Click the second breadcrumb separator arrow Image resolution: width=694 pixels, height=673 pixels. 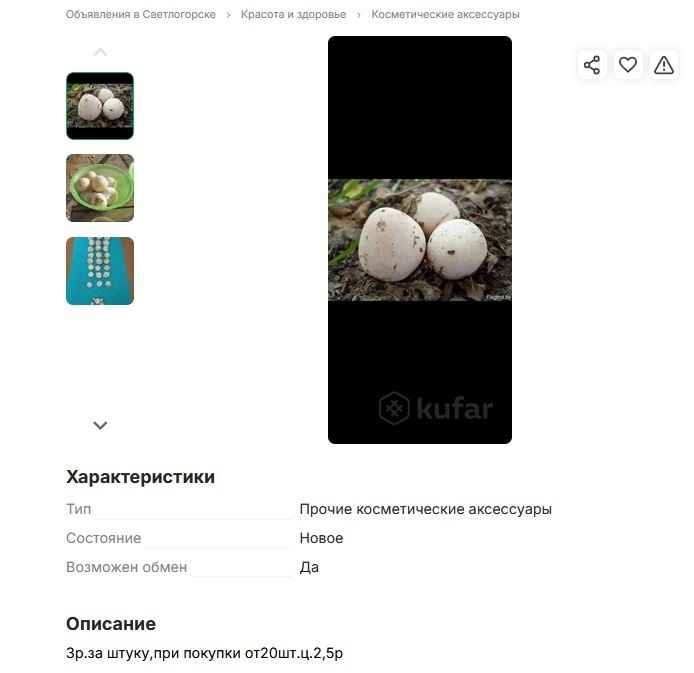coord(359,15)
